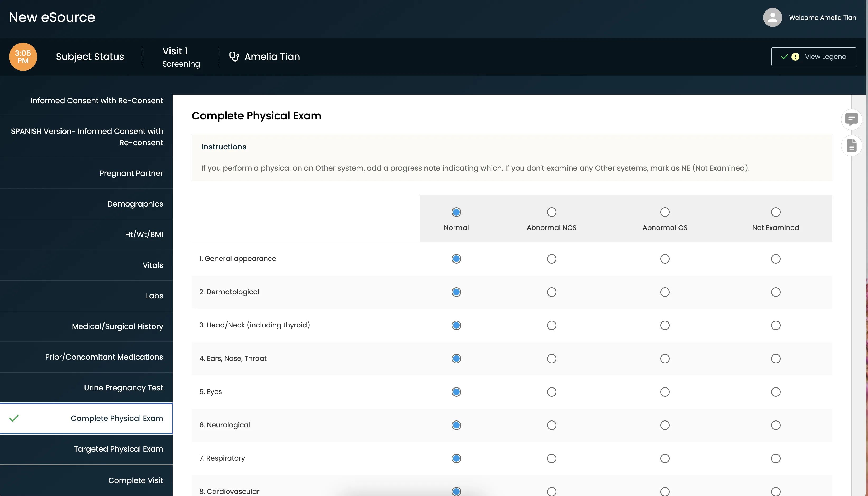Viewport: 868px width, 496px height.
Task: Mark Eyes as Abnormal CS
Action: [x=665, y=392]
